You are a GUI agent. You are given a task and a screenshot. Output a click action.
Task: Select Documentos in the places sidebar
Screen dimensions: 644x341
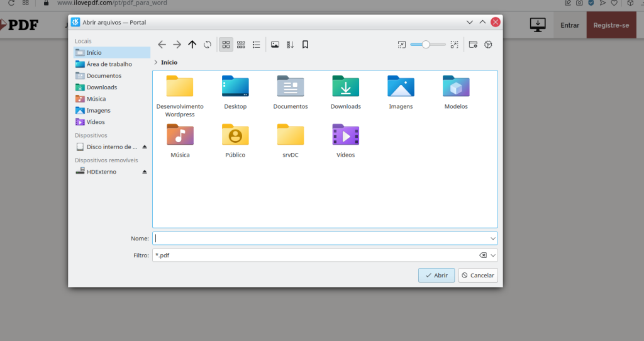pyautogui.click(x=112, y=75)
